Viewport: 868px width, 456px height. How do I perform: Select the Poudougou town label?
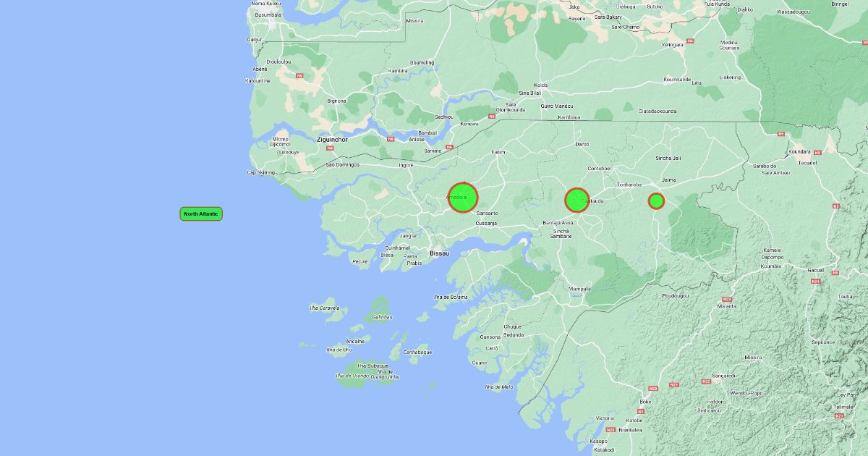pos(676,295)
